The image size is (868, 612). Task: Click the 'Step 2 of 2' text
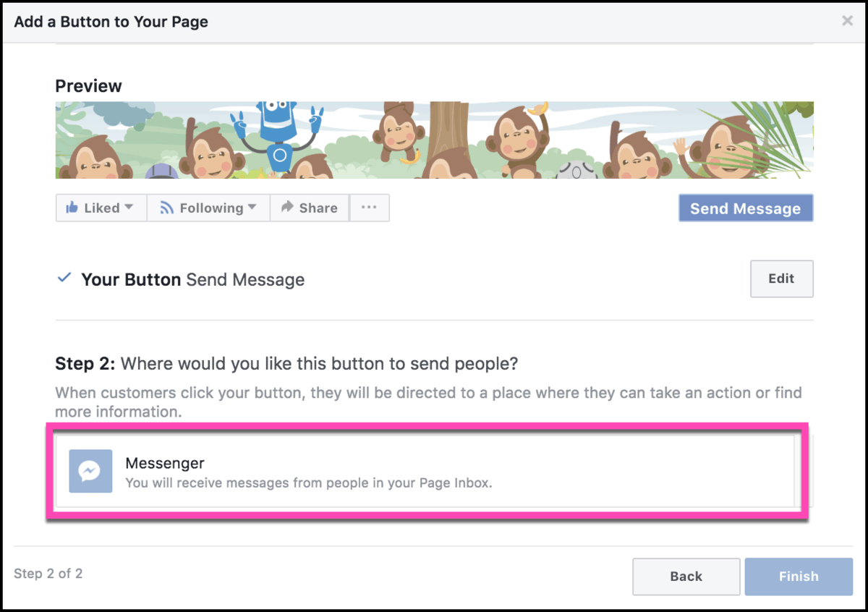[48, 574]
